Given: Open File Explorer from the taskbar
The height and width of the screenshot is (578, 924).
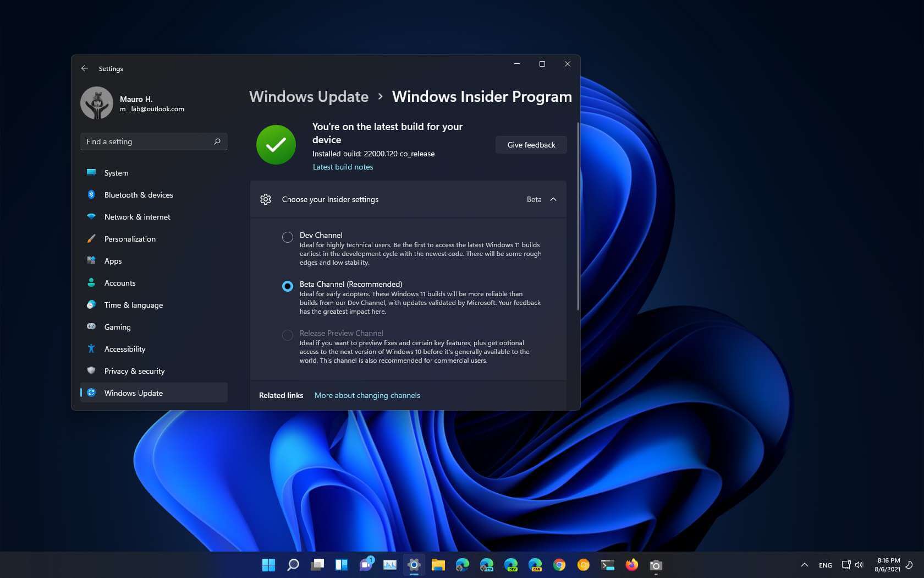Looking at the screenshot, I should point(438,565).
